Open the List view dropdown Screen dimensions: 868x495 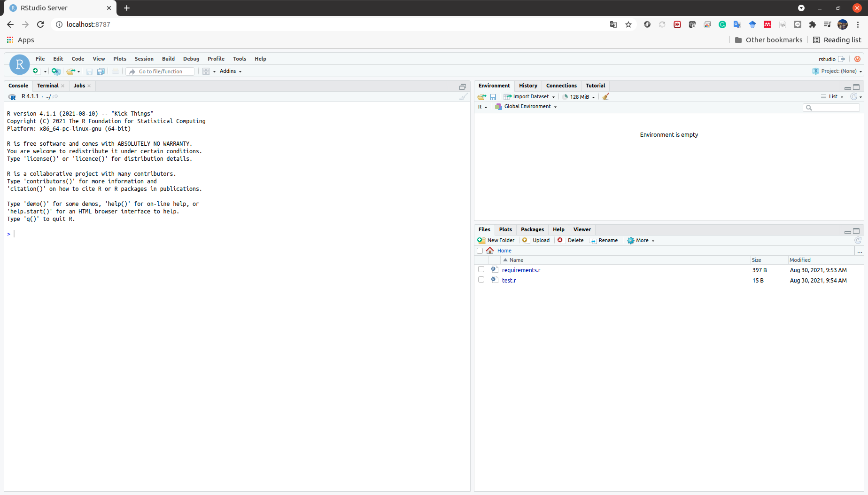pos(832,96)
